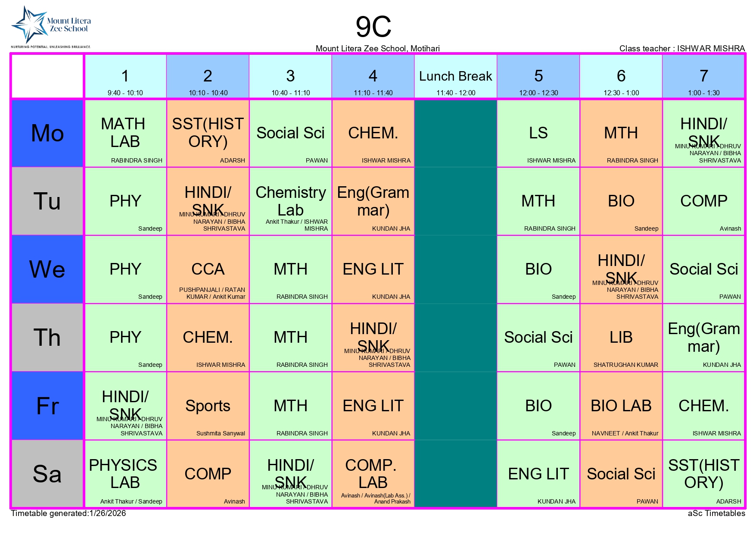Viewport: 756px width, 535px height.
Task: Click Tuesday COMP lesson with Avinash
Action: click(703, 201)
